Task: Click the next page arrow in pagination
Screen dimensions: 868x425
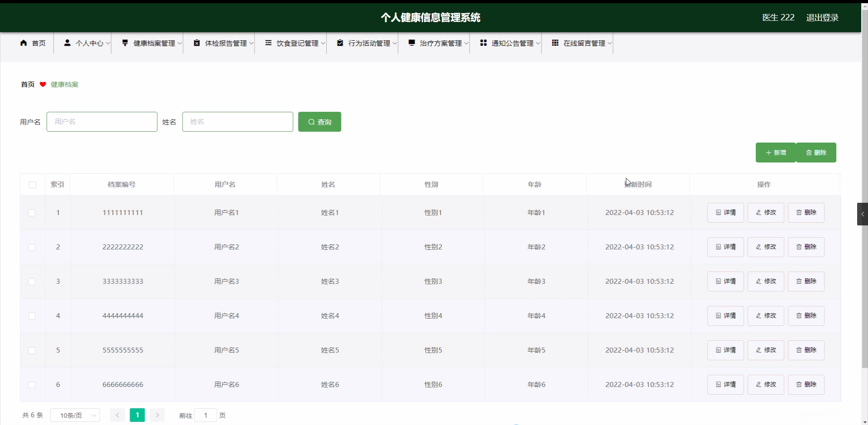Action: [157, 415]
